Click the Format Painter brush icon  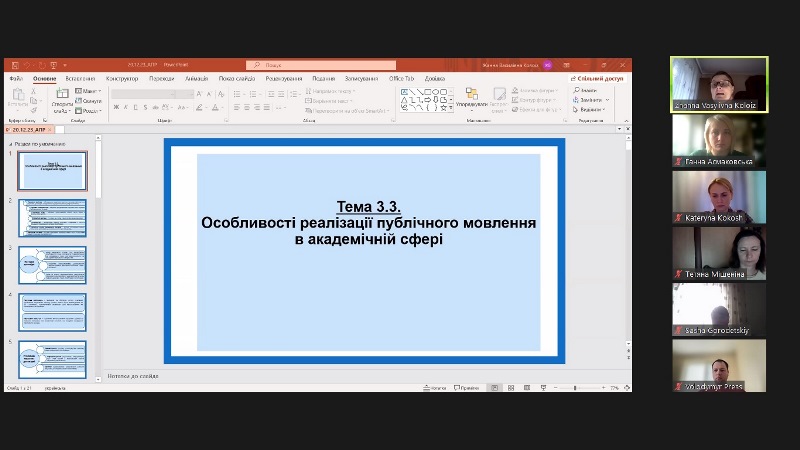tap(34, 110)
